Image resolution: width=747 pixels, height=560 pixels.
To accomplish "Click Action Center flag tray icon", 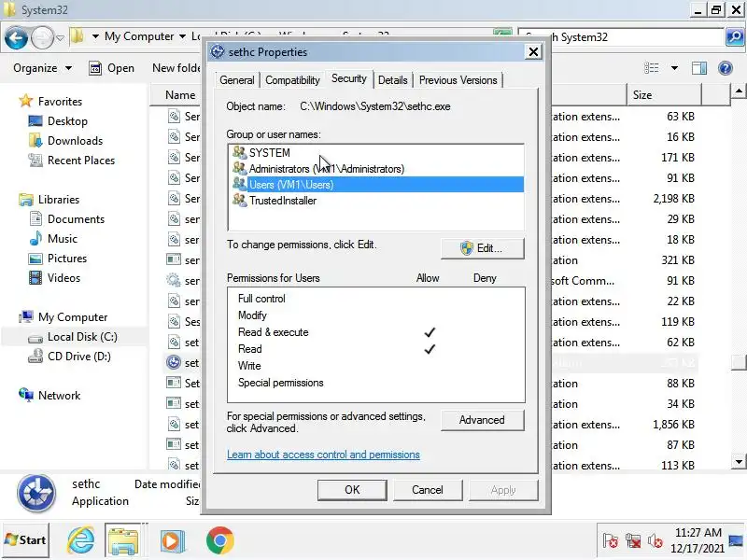I will pos(611,540).
